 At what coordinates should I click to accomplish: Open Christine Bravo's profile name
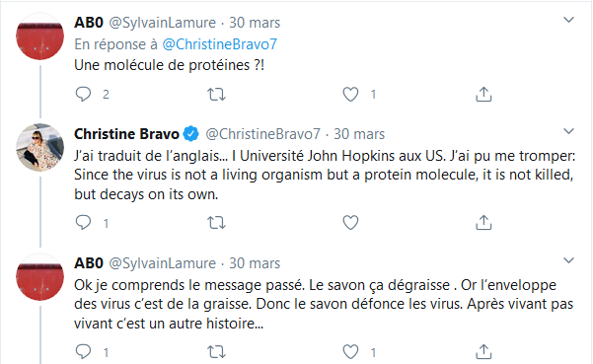coord(126,134)
